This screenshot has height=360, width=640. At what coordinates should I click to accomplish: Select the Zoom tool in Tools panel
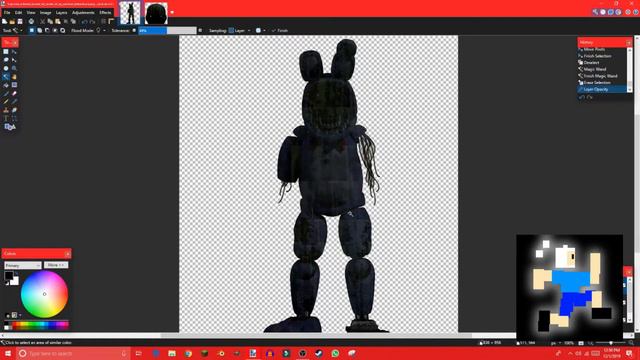pyautogui.click(x=14, y=68)
